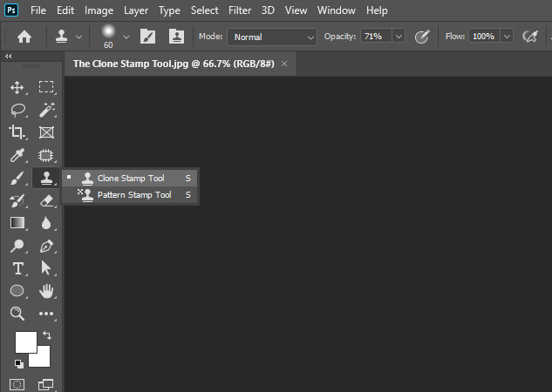Choose Pattern Stamp Tool in flyout
Screen dimensions: 552x392
coord(130,195)
